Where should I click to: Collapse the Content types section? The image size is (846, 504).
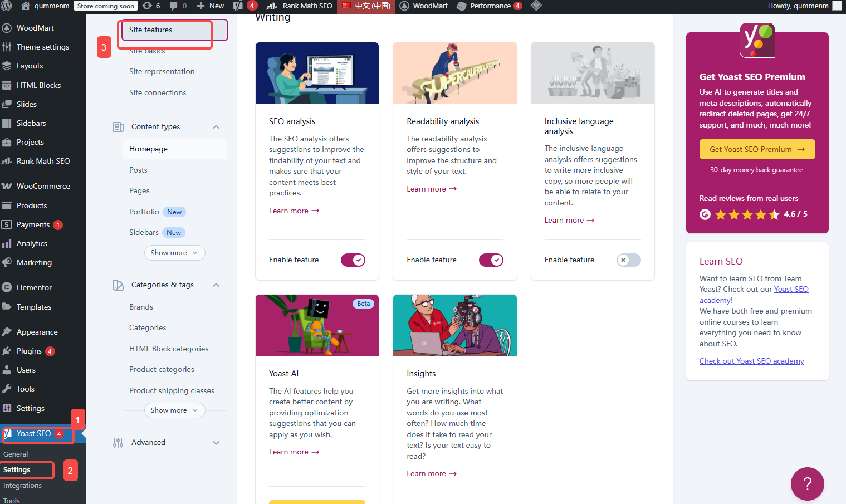[x=216, y=126]
